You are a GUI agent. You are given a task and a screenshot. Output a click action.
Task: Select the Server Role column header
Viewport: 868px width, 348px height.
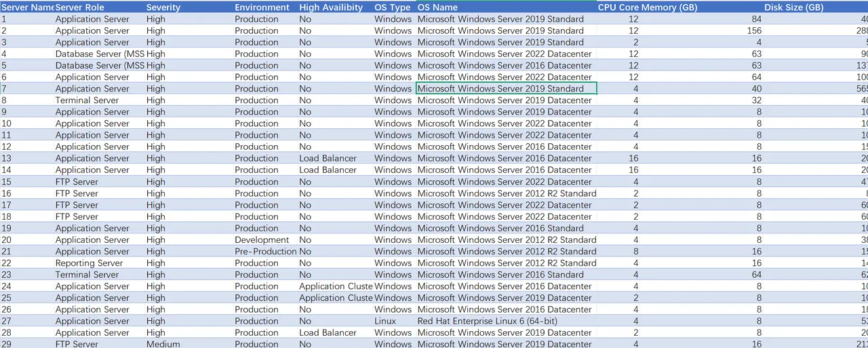click(x=99, y=7)
